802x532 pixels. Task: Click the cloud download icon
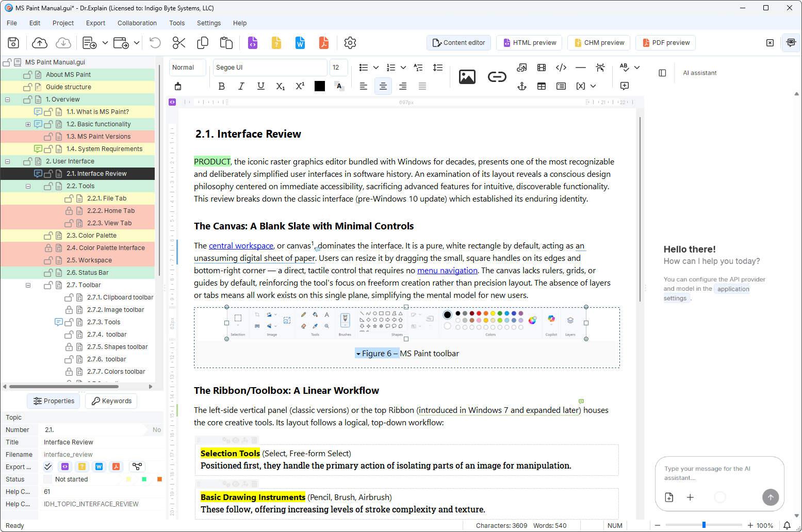pyautogui.click(x=63, y=43)
